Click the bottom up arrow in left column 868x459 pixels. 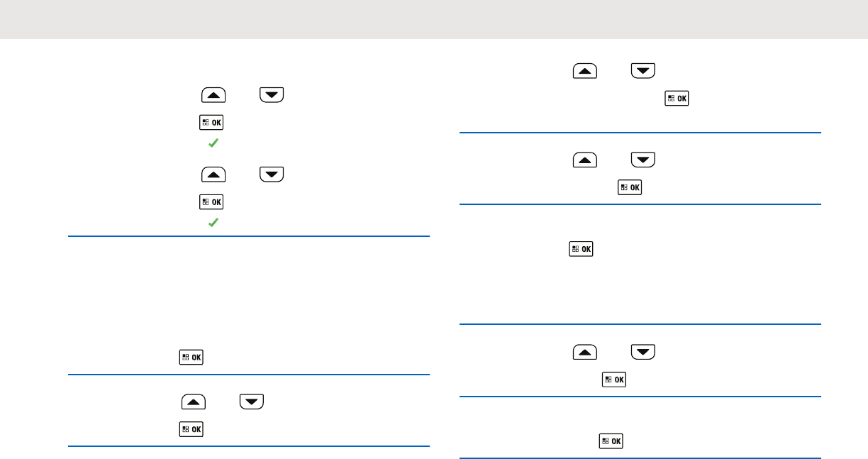pyautogui.click(x=194, y=402)
